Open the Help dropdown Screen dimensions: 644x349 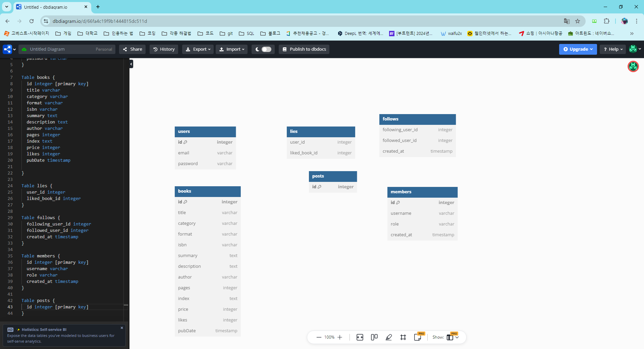[x=613, y=49]
